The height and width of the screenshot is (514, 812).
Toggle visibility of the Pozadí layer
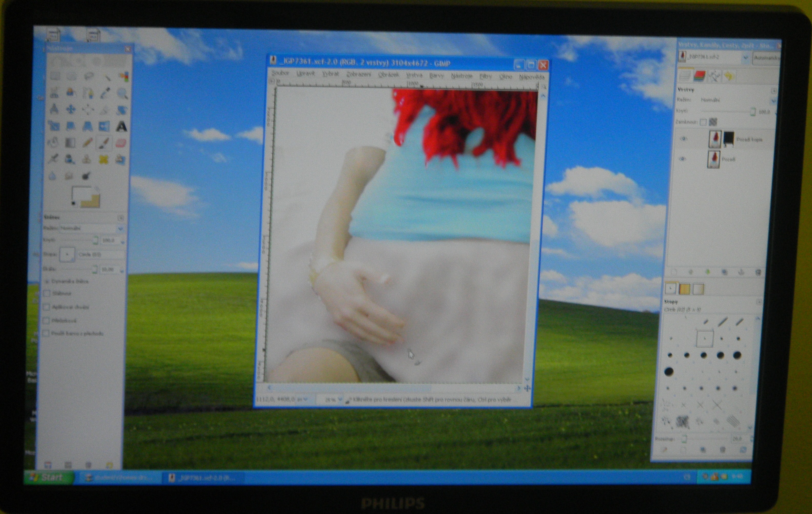click(x=683, y=159)
